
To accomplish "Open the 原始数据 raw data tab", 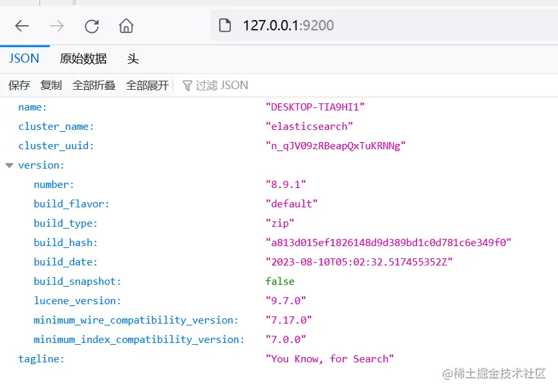I will click(83, 58).
